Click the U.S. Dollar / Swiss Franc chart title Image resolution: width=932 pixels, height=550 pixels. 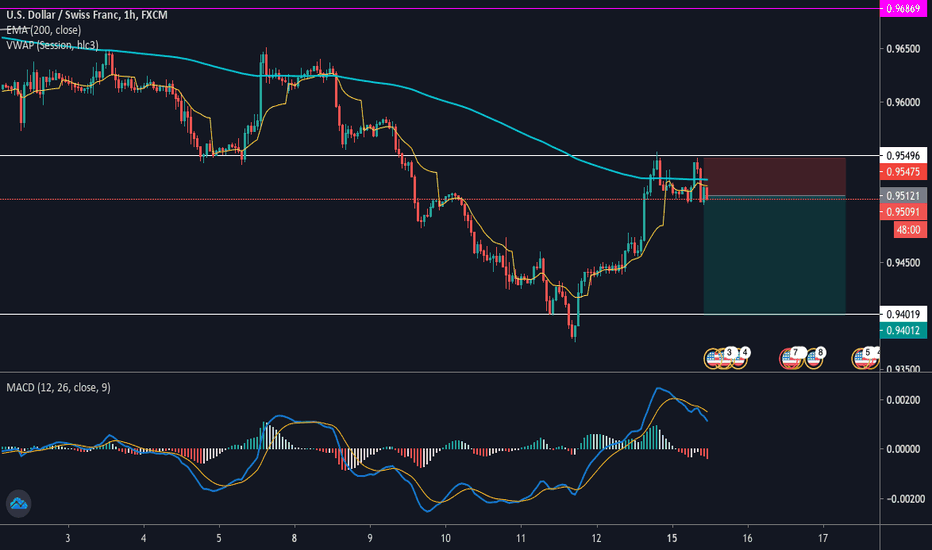click(87, 15)
